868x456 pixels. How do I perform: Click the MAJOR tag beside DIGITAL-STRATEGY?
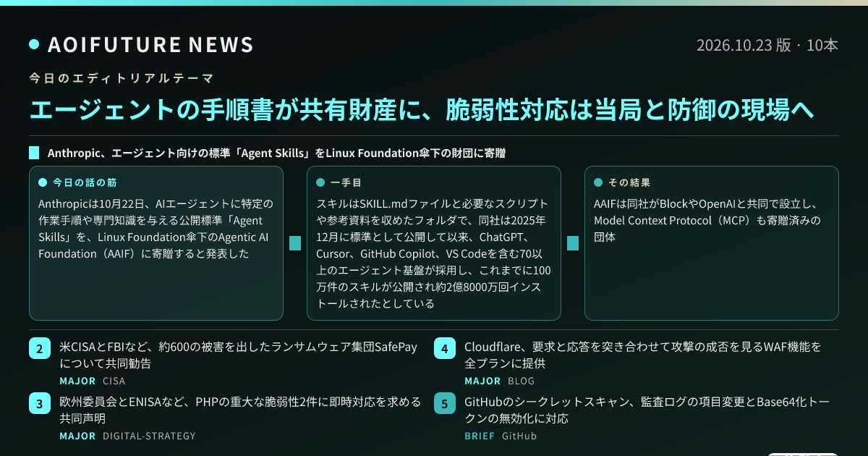point(78,436)
